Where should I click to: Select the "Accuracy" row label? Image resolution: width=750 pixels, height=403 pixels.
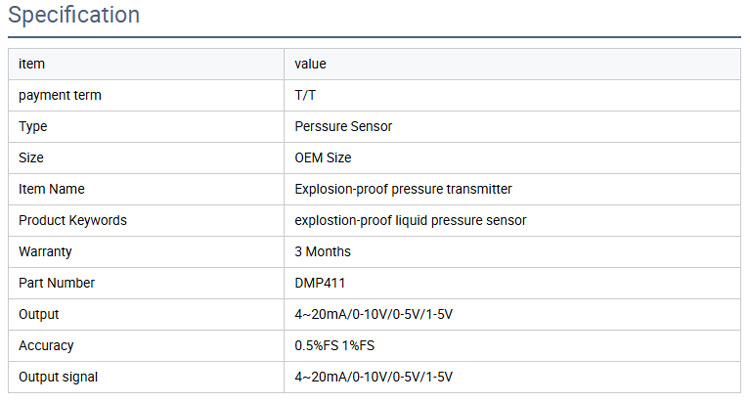46,345
